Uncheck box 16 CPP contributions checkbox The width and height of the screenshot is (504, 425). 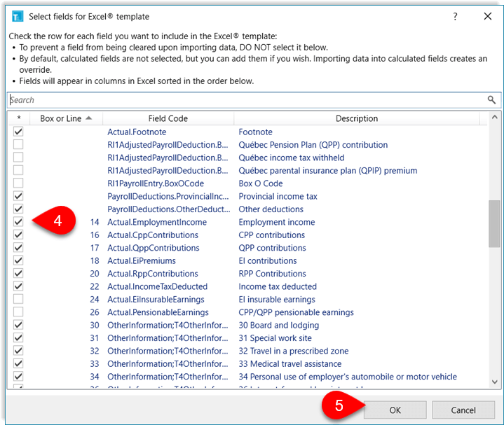point(18,235)
